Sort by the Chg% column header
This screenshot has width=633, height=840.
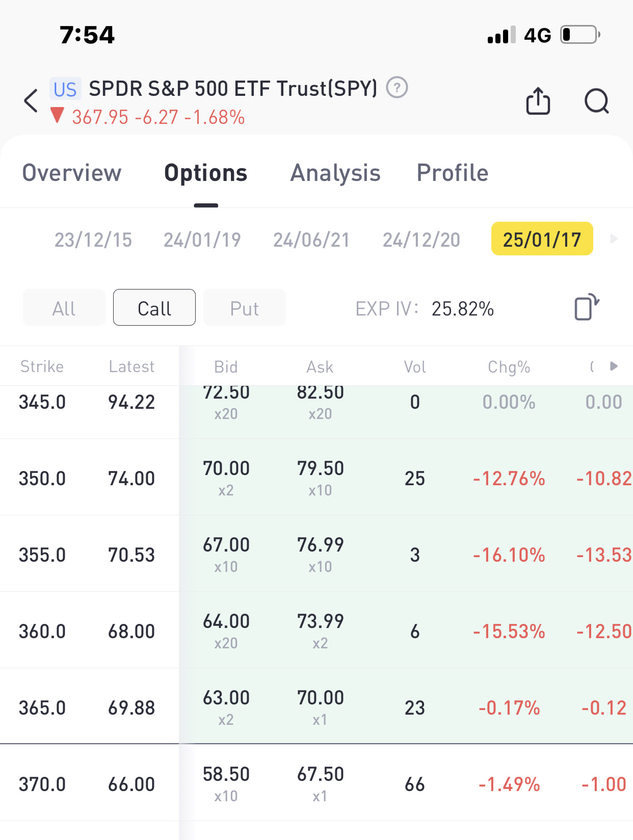[509, 366]
